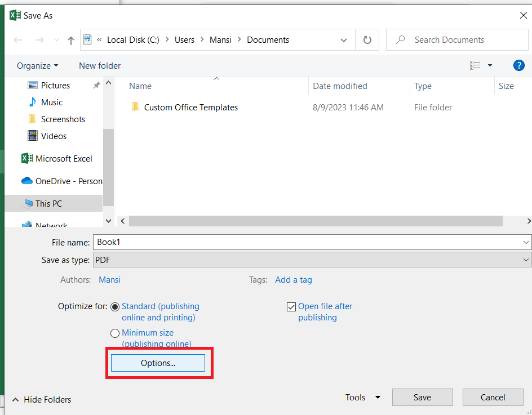532x415 pixels.
Task: Select This PC in the sidebar
Action: (x=54, y=203)
